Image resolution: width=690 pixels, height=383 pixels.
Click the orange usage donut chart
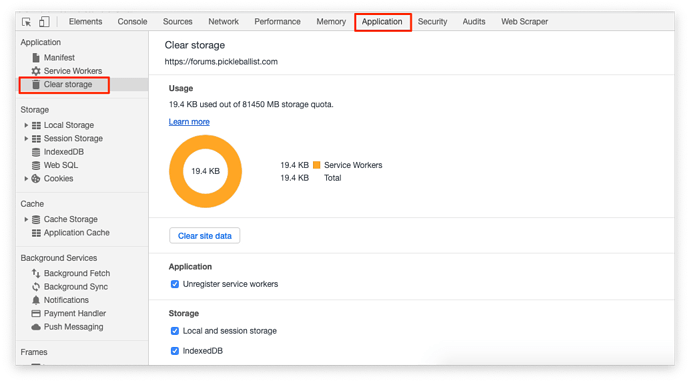(206, 171)
